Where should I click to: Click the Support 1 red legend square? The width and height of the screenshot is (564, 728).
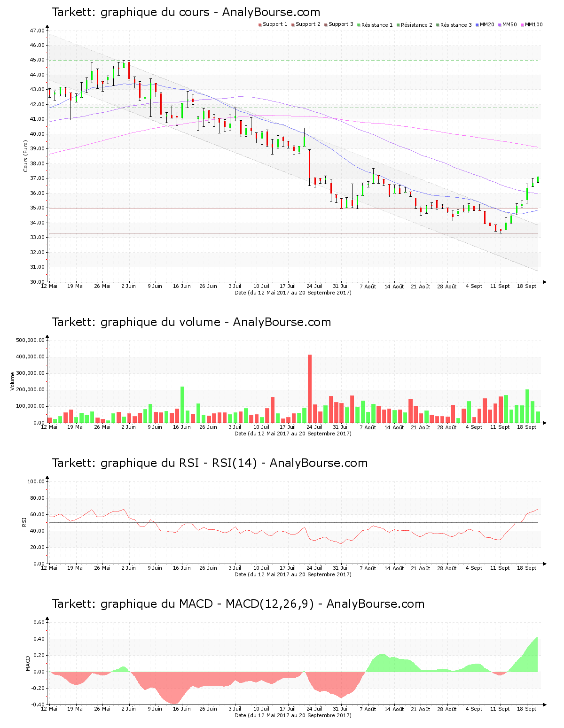point(260,24)
